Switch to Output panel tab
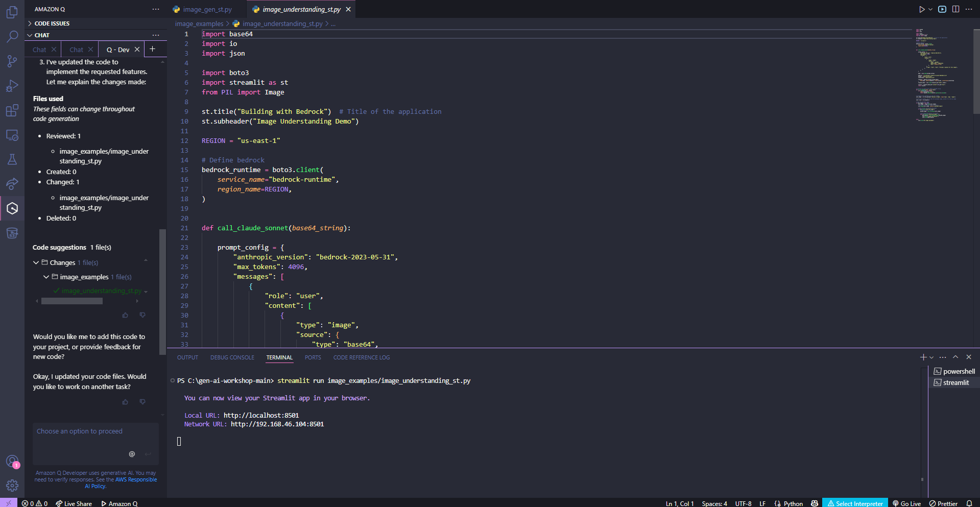Viewport: 980px width, 507px height. point(187,357)
